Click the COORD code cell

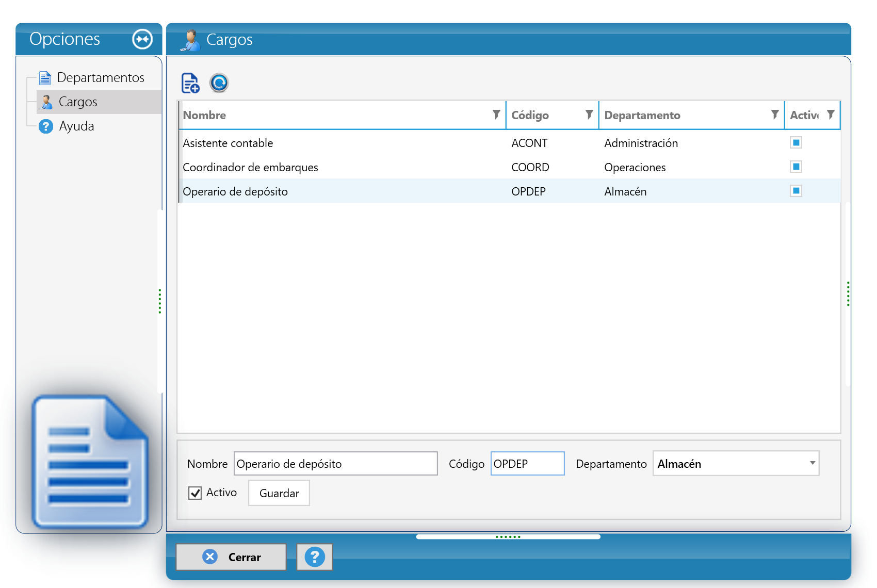530,167
